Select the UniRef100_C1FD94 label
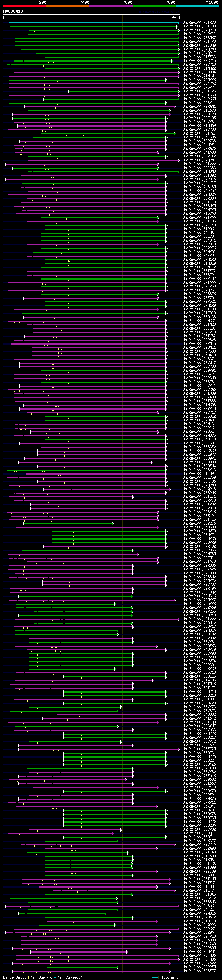Image resolution: width=222 pixels, height=980 pixels. (199, 473)
